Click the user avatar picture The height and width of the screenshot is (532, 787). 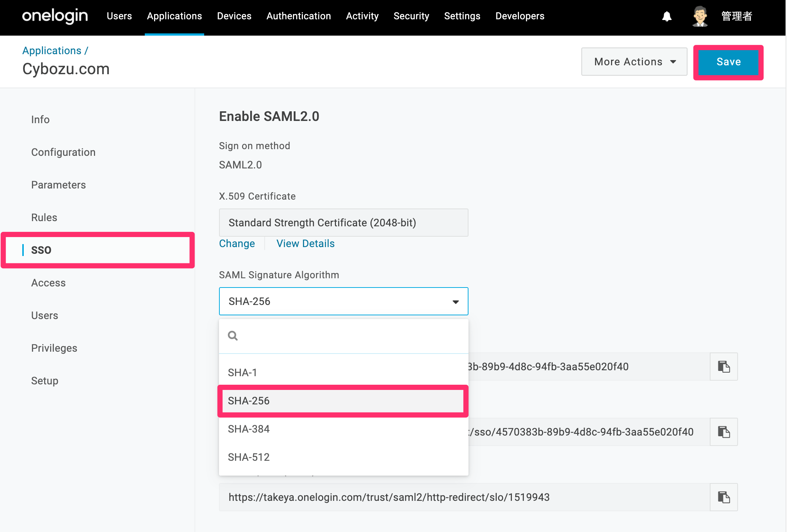point(700,16)
